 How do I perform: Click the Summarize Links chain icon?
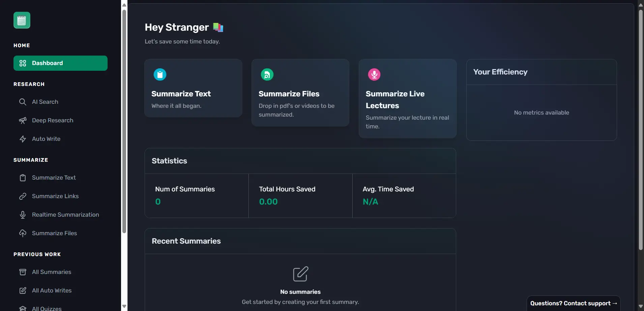coord(23,196)
